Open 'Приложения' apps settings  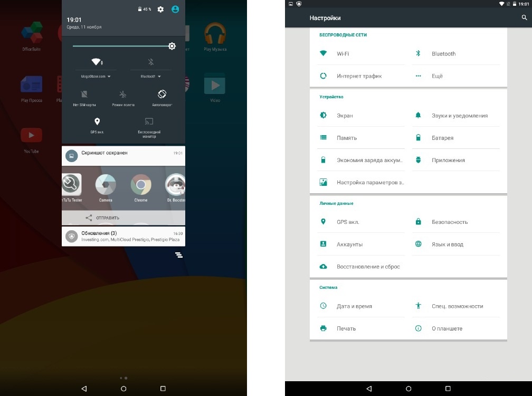tap(456, 160)
